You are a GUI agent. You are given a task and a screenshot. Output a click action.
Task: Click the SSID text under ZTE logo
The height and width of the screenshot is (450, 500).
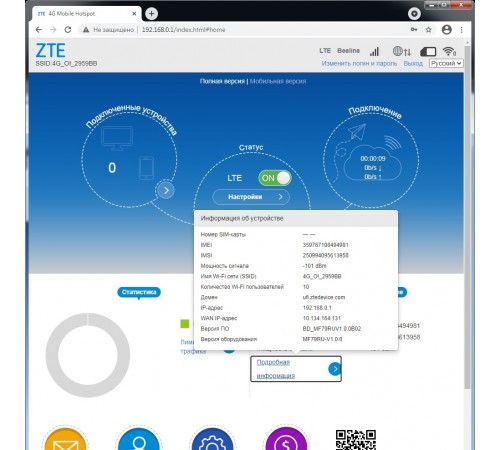coord(66,63)
